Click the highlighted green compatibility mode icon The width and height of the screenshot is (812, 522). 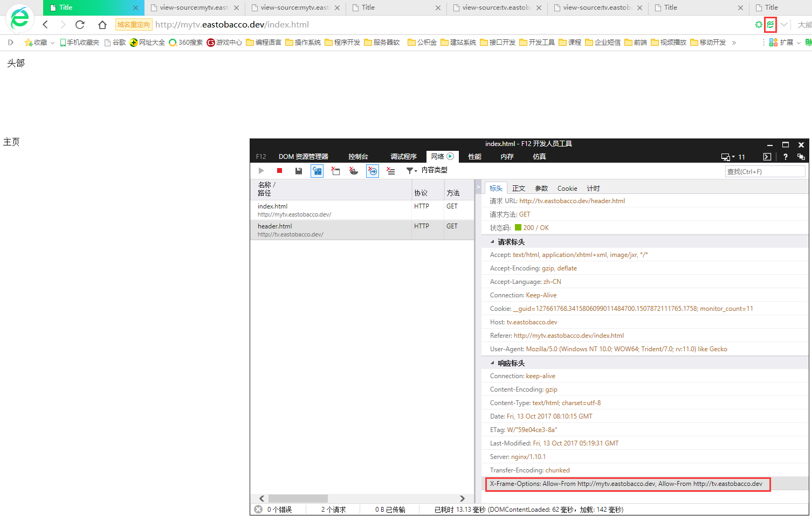click(770, 25)
